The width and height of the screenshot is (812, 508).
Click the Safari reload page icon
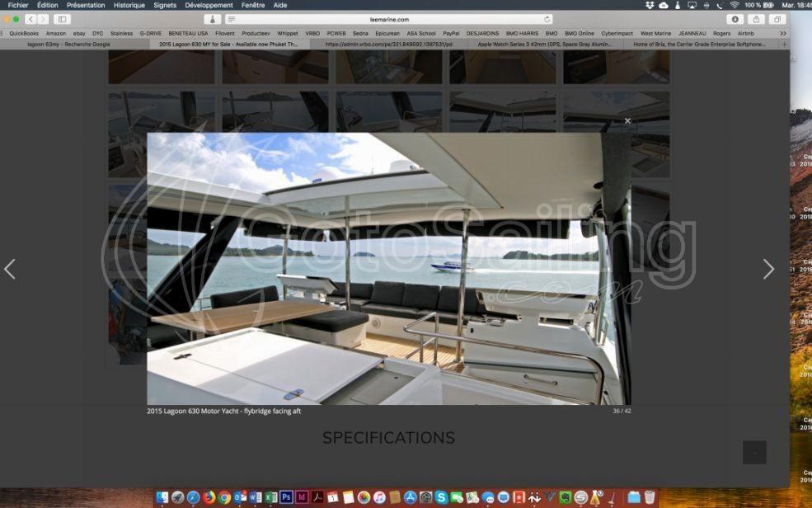click(547, 19)
